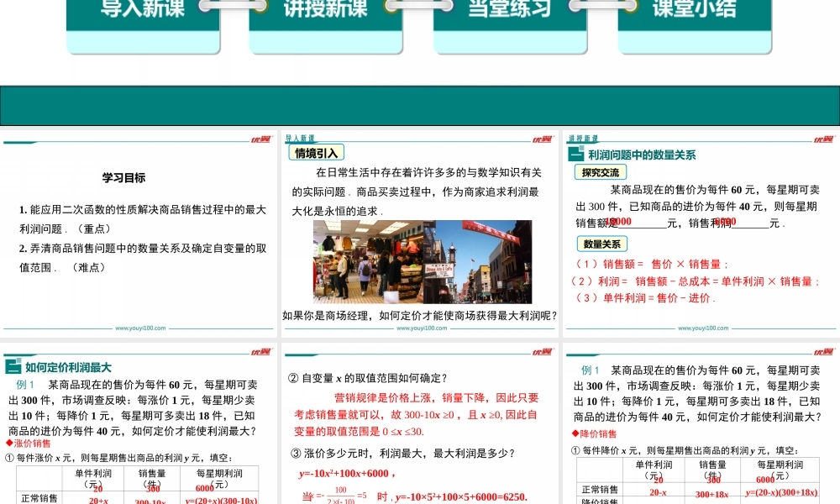Click the 优翼 logo on the 情境引入 slide

point(542,139)
